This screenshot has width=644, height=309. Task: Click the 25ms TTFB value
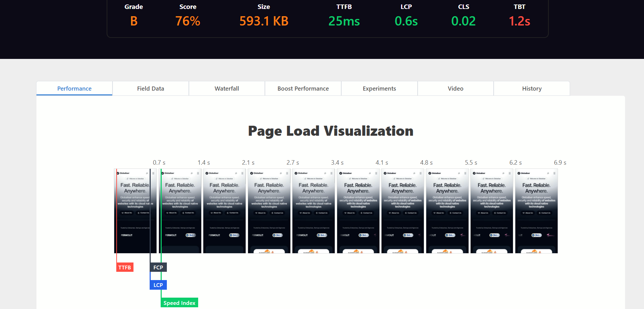pyautogui.click(x=344, y=21)
